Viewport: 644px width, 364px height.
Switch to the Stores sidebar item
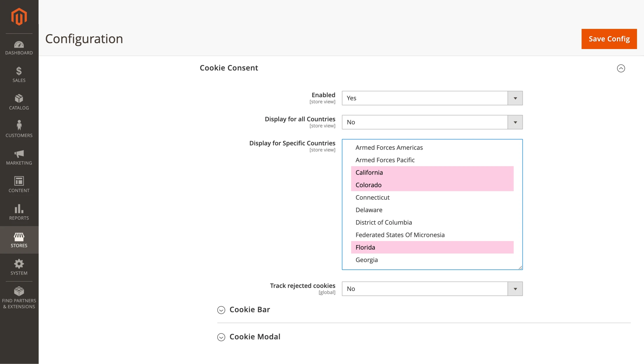click(19, 239)
